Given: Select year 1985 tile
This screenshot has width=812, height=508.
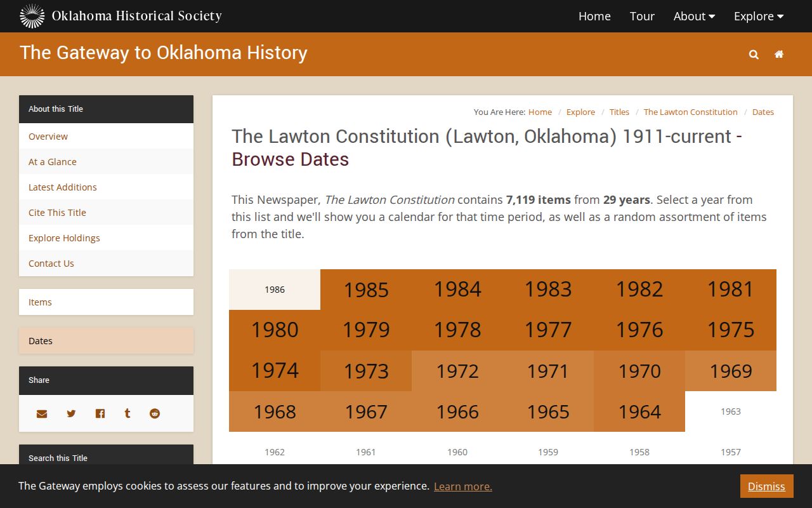Looking at the screenshot, I should point(366,290).
